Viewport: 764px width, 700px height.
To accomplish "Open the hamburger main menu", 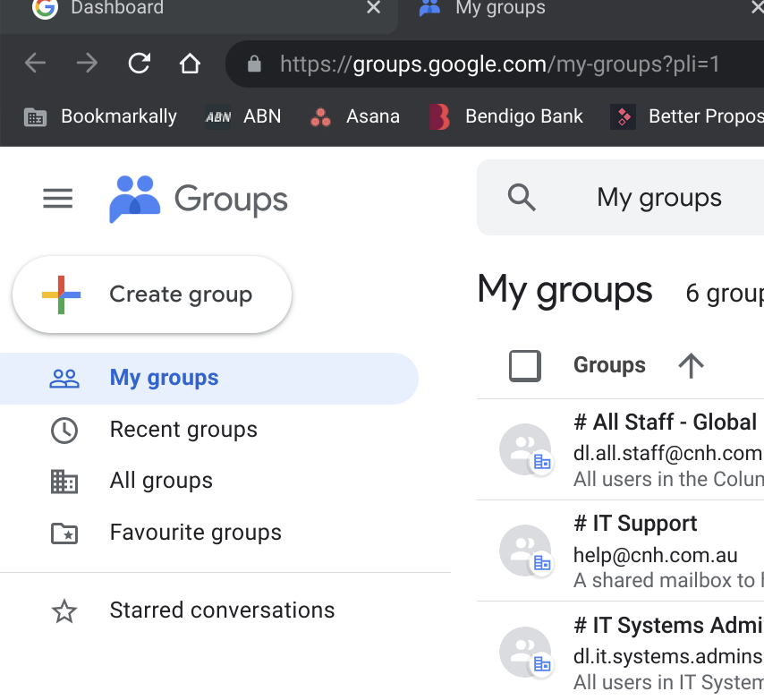I will [x=58, y=199].
